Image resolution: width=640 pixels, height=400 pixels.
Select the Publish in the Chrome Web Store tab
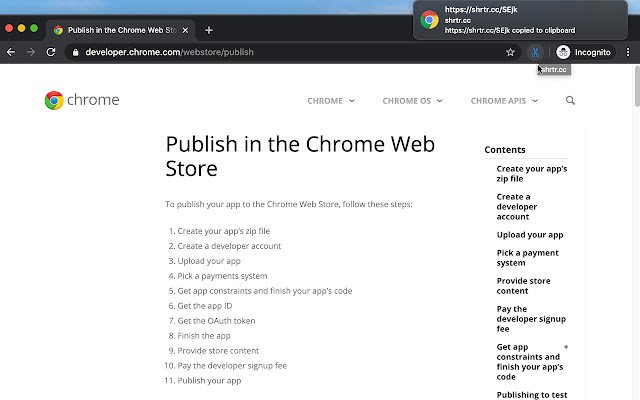[121, 30]
